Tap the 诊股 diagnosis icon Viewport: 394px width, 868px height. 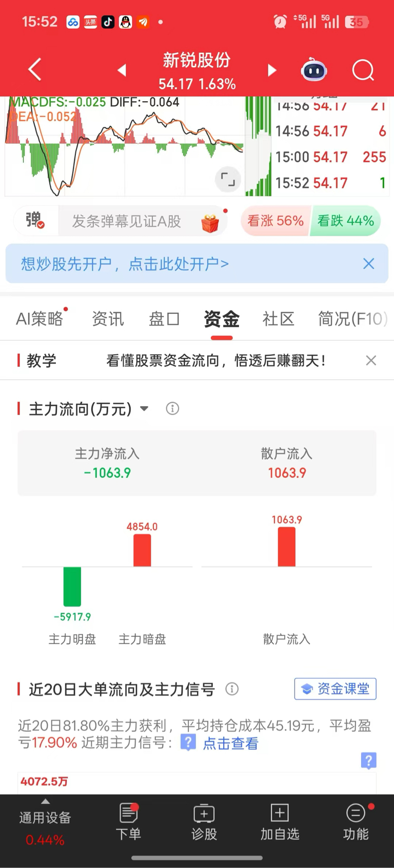point(204,822)
